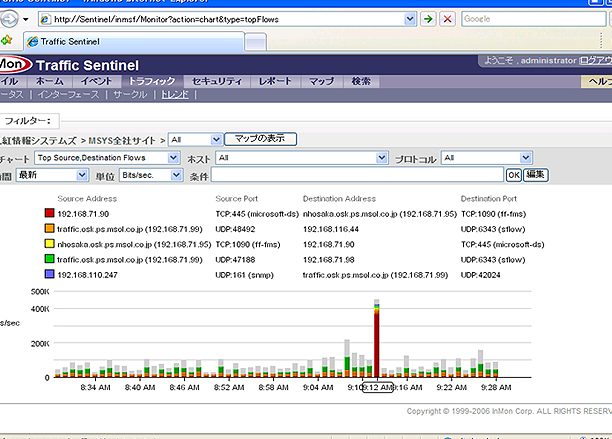Image resolution: width=612 pixels, height=439 pixels.
Task: Open the back history dropdown arrow
Action: 25,19
